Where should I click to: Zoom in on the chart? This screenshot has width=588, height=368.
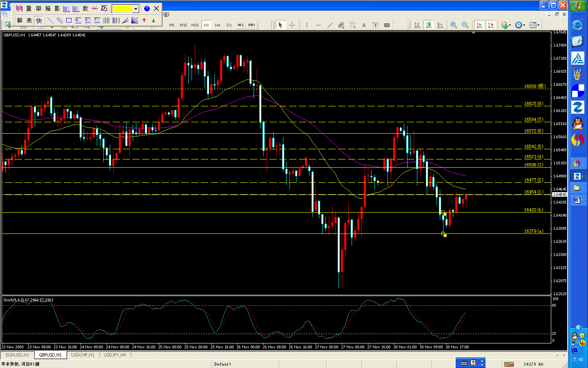coord(453,25)
